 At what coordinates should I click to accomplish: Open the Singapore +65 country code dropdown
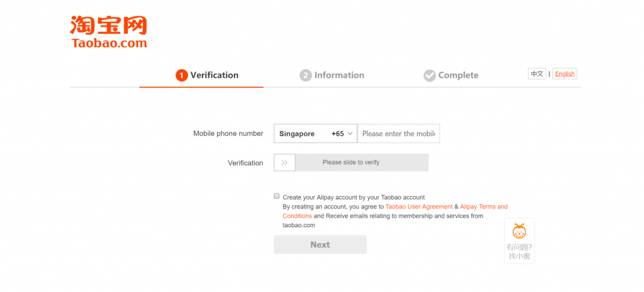[316, 134]
